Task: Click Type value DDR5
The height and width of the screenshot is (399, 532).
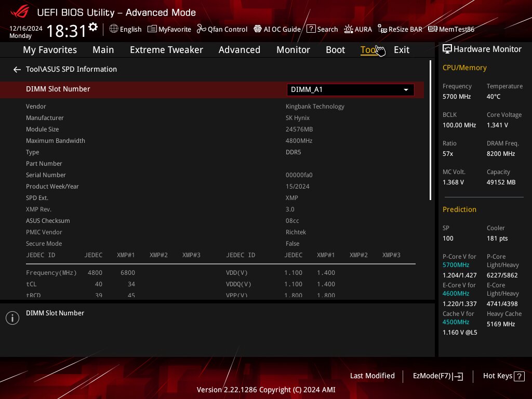Action: 293,152
